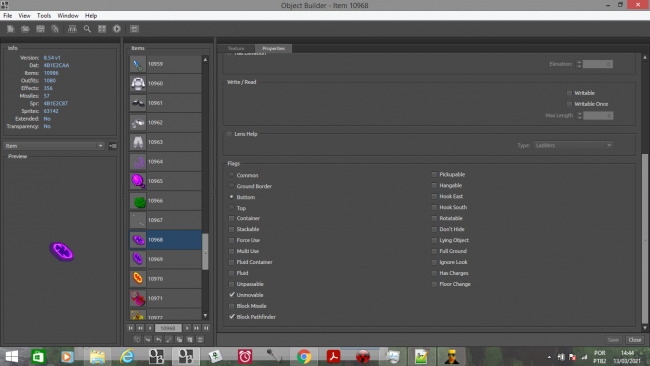
Task: Choose the Top radio option
Action: [231, 208]
